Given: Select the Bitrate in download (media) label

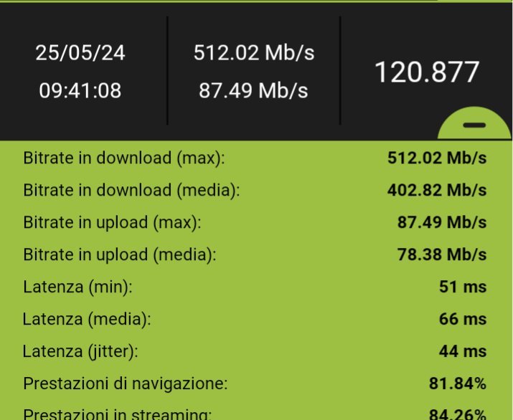Looking at the screenshot, I should (x=131, y=190).
